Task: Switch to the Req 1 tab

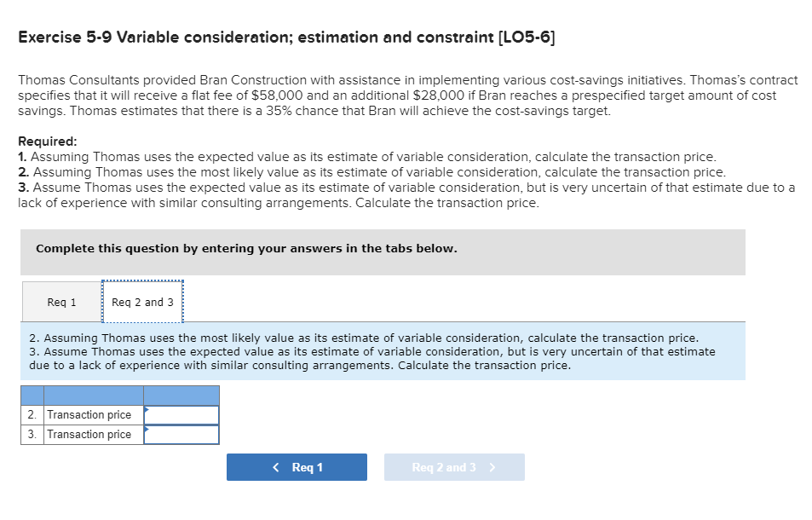Action: [60, 302]
